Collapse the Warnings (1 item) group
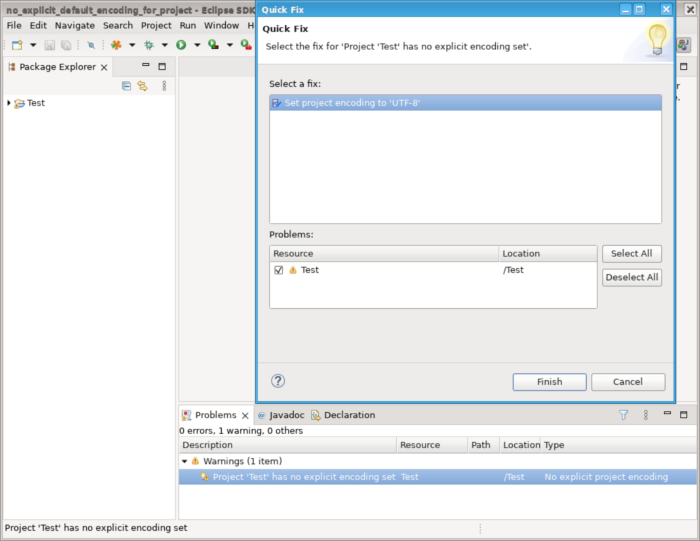The image size is (700, 541). pos(184,461)
